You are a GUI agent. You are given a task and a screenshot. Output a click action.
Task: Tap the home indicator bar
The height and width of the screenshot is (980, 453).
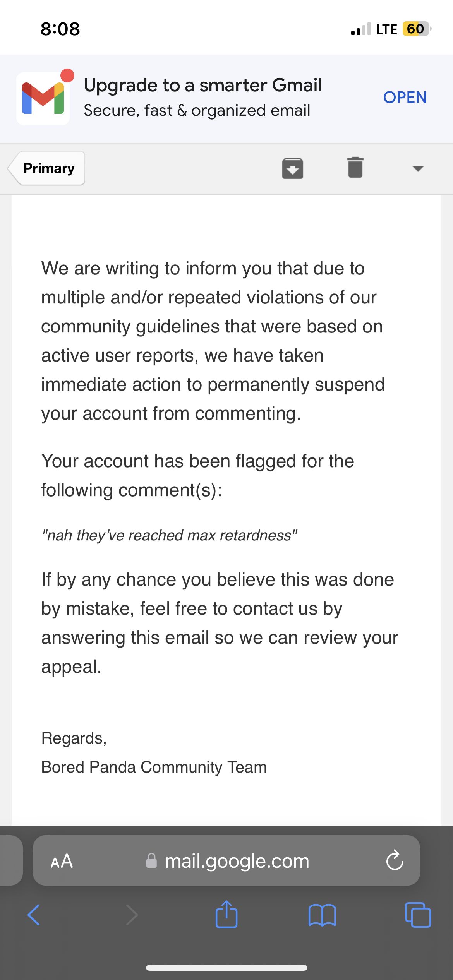coord(226,968)
